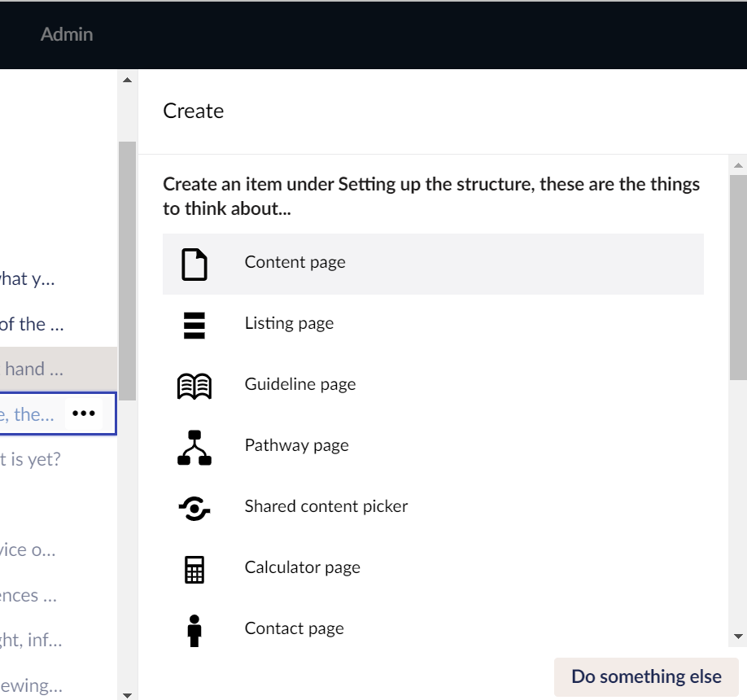
Task: Click the tree item ending "ences …"
Action: pos(28,595)
